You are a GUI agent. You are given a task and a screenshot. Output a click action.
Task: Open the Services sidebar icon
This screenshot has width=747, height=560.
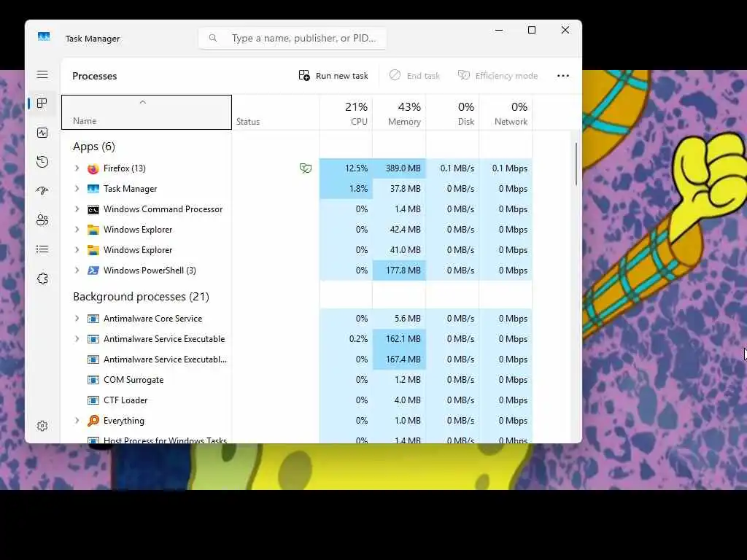(x=42, y=279)
